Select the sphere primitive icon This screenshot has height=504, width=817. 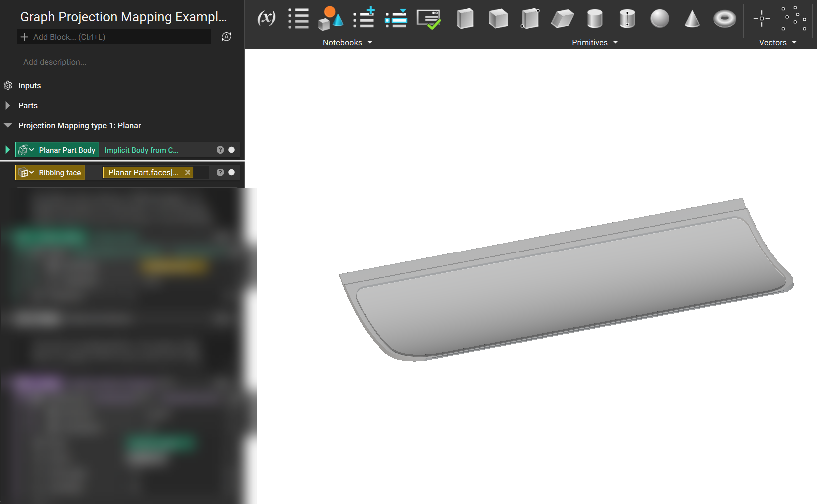tap(659, 19)
